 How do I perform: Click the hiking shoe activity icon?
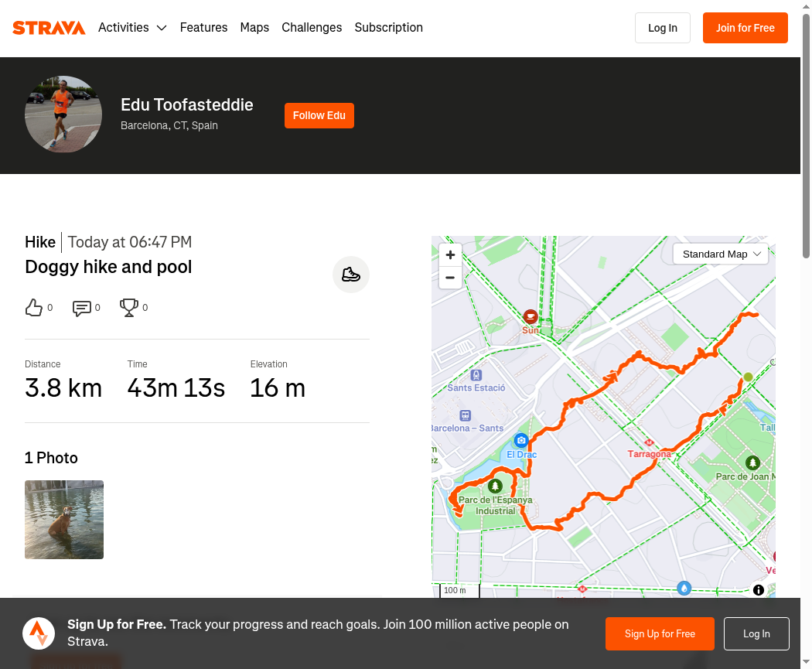(351, 275)
